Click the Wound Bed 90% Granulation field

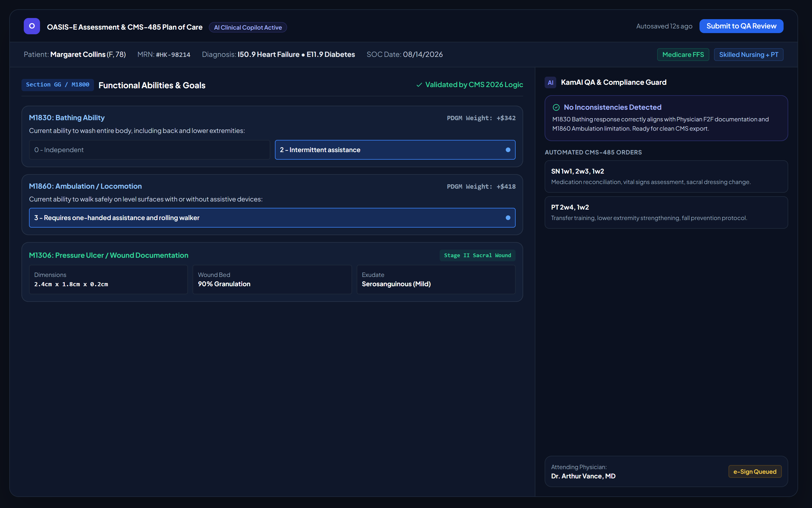[x=272, y=280]
